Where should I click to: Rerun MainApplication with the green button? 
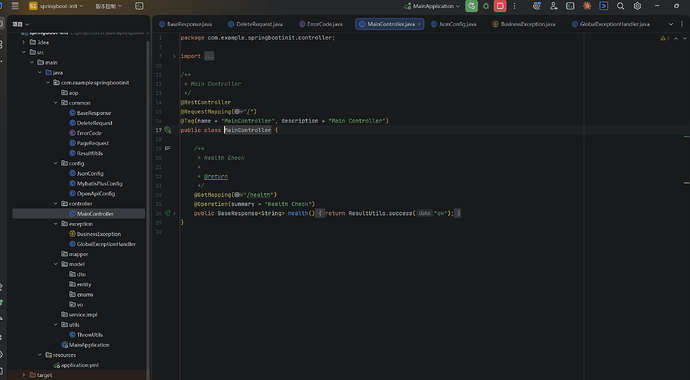(471, 6)
